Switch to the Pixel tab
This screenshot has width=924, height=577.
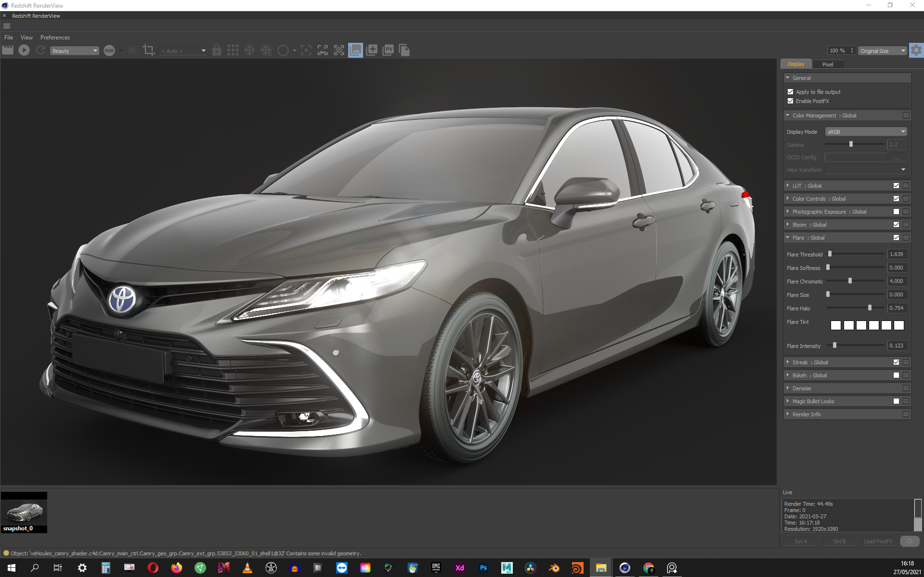[827, 64]
